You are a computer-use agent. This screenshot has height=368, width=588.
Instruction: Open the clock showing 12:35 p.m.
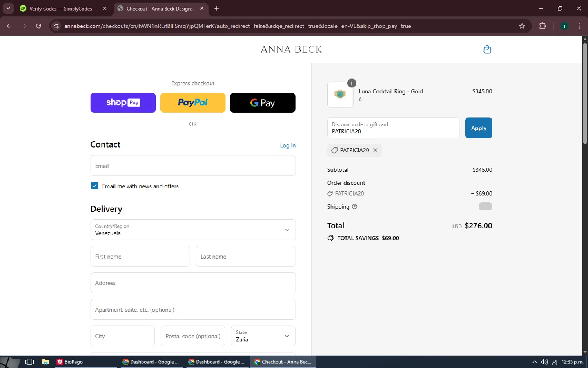573,362
